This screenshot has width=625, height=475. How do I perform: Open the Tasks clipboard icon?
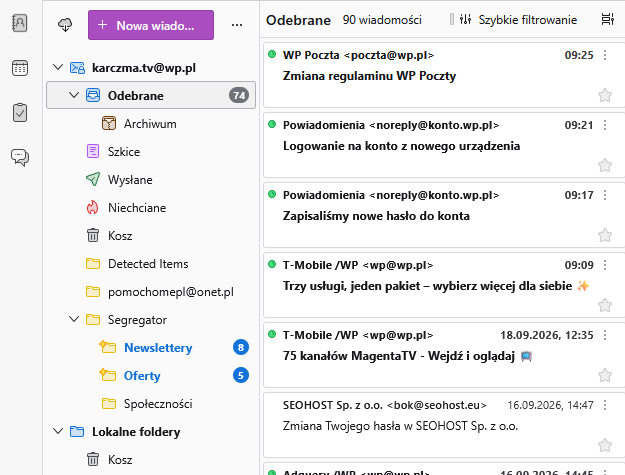20,113
